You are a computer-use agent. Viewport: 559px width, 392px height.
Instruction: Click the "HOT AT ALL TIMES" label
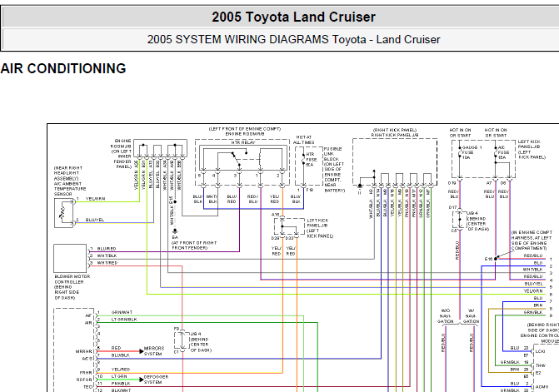304,140
